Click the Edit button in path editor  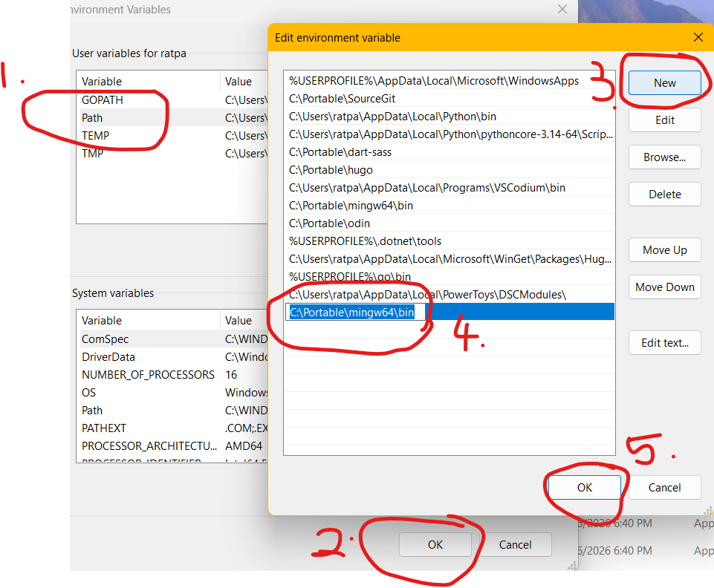[x=664, y=120]
